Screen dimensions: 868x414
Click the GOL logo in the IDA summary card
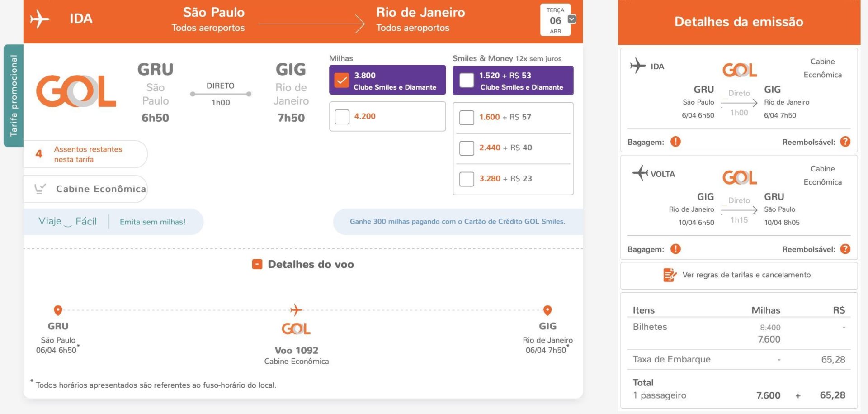tap(740, 70)
